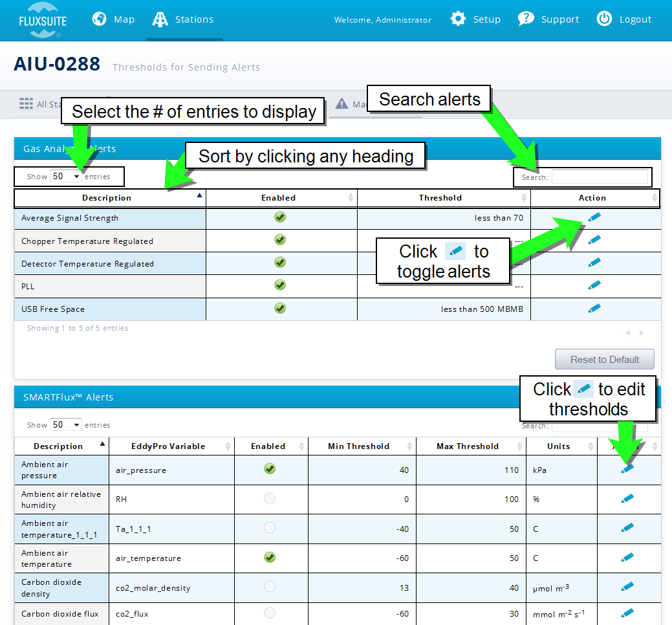Image resolution: width=672 pixels, height=625 pixels.
Task: Edit USB Free Space alert pencil
Action: click(x=594, y=308)
